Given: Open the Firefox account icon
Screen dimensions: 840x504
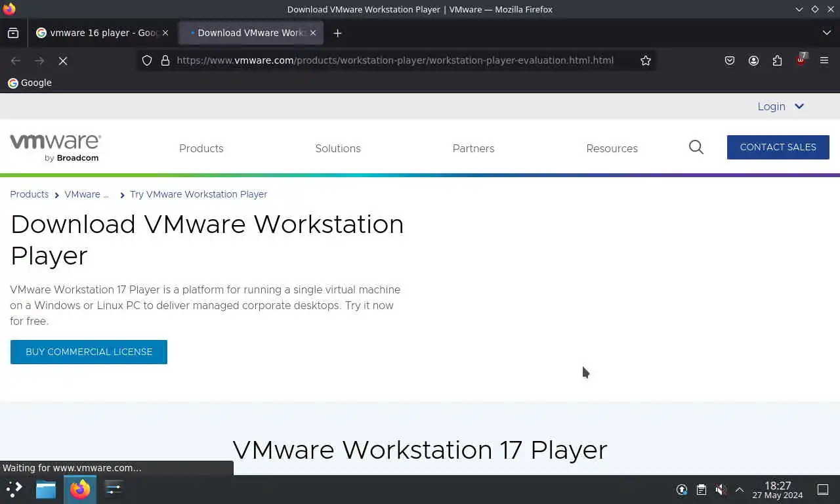Looking at the screenshot, I should (x=753, y=60).
